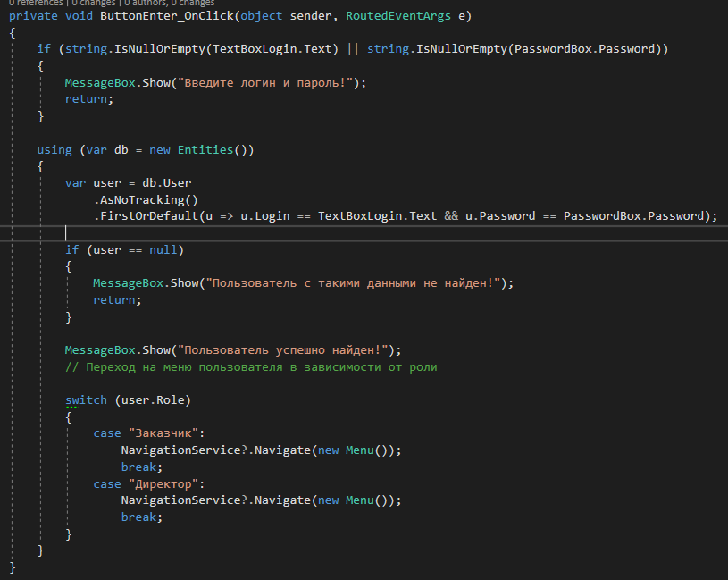Click the case label "Директор"
The width and height of the screenshot is (728, 580).
click(x=163, y=484)
